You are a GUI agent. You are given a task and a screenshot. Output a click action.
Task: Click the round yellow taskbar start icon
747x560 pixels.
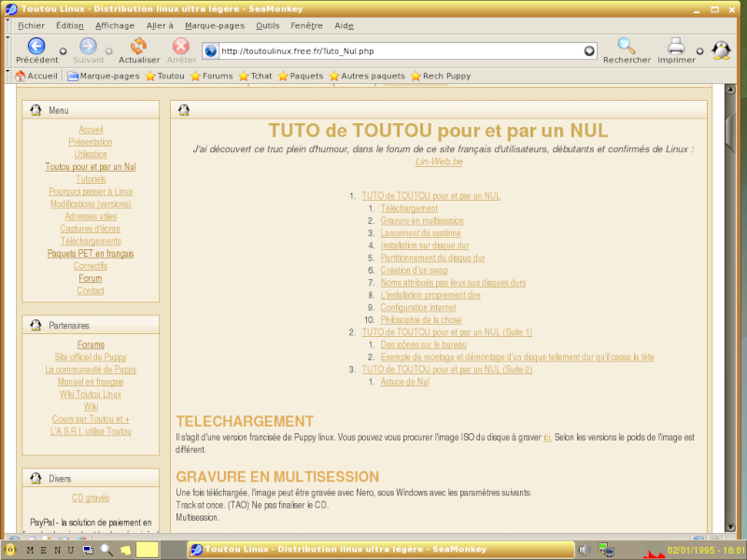point(9,550)
